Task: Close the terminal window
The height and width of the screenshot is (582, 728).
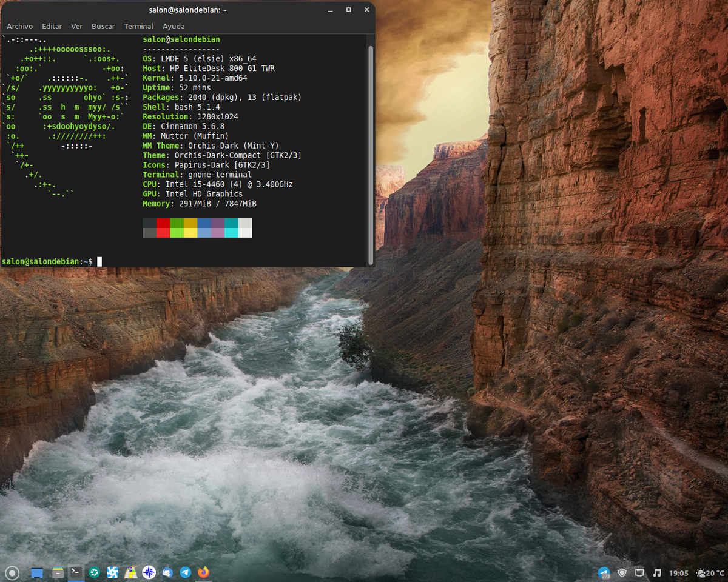Action: point(366,10)
